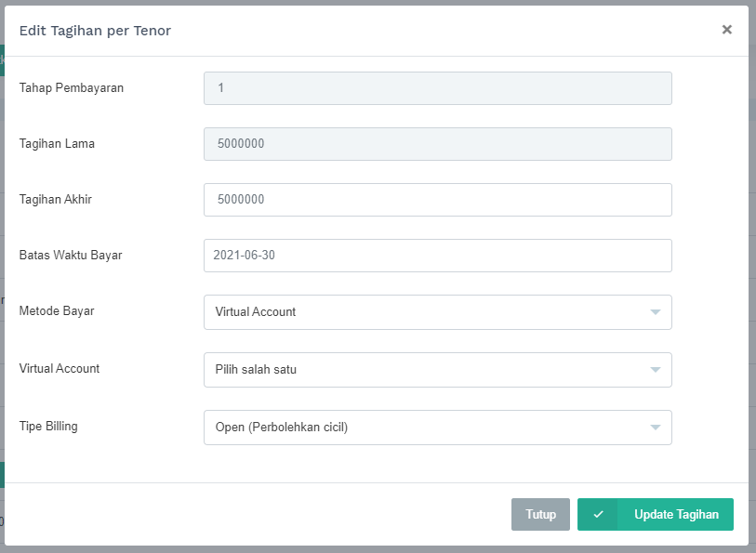Click the disabled Tahap Pembayaran field
The image size is (756, 553).
(437, 88)
